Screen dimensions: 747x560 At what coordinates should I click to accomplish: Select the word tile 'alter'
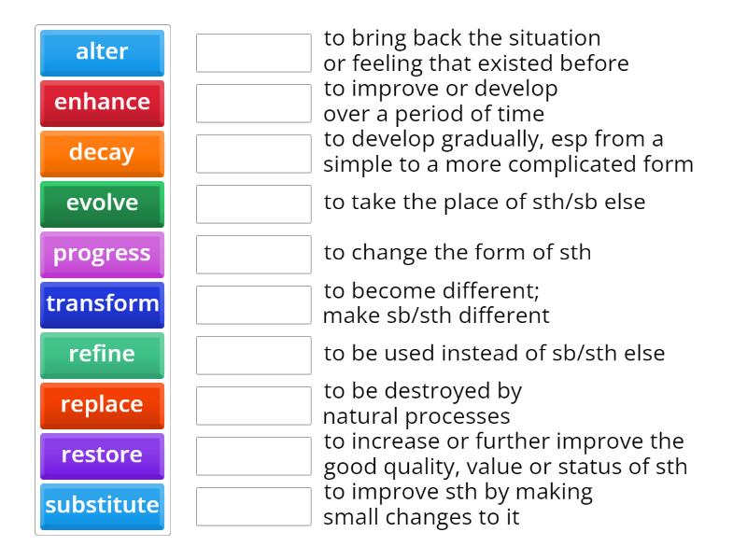point(103,52)
